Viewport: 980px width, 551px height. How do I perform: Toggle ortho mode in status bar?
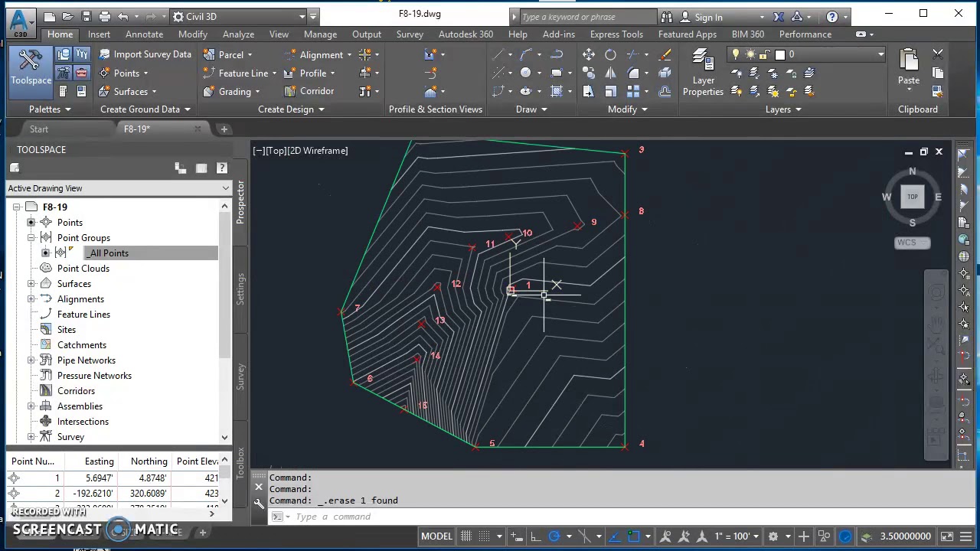(x=535, y=536)
